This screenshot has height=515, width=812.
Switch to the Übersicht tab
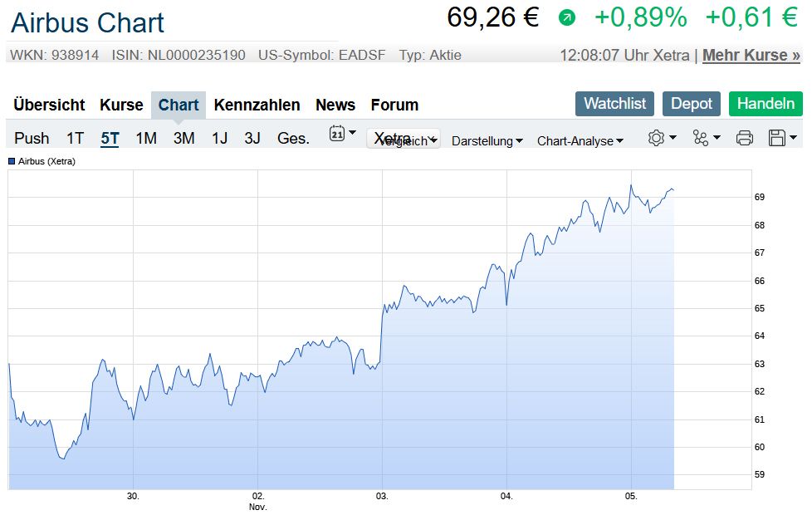[x=49, y=105]
